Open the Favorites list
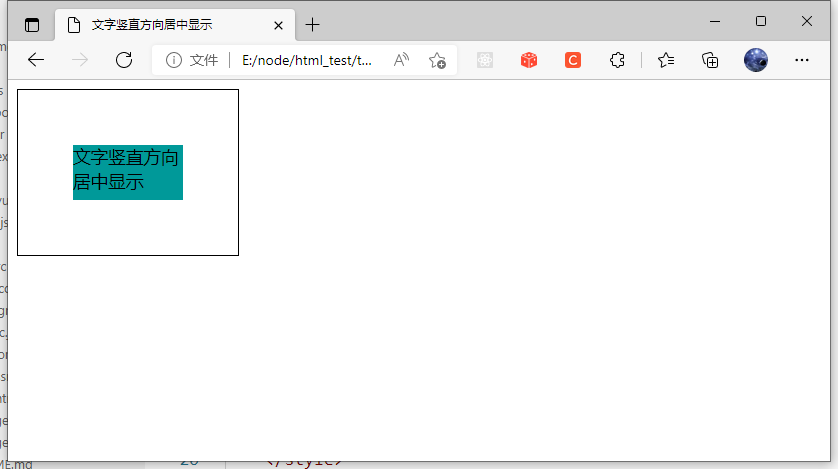Screen dimensions: 838x469 click(x=666, y=60)
